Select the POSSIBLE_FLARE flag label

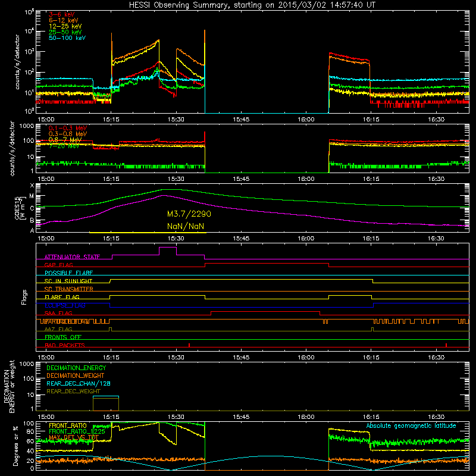[68, 273]
